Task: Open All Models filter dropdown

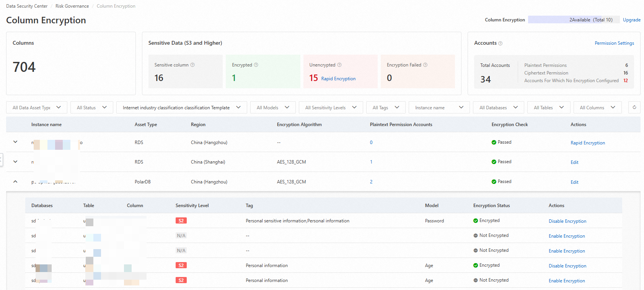Action: click(273, 107)
